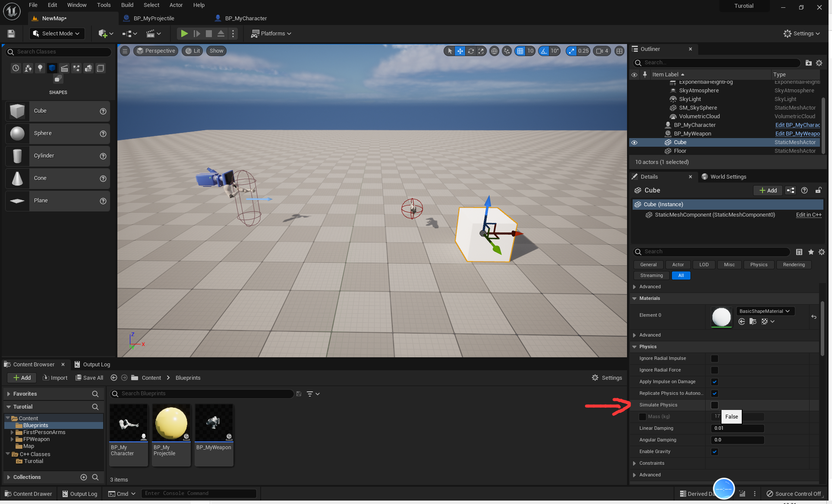
Task: Select the BP_My_Projectile thumbnail
Action: [171, 423]
